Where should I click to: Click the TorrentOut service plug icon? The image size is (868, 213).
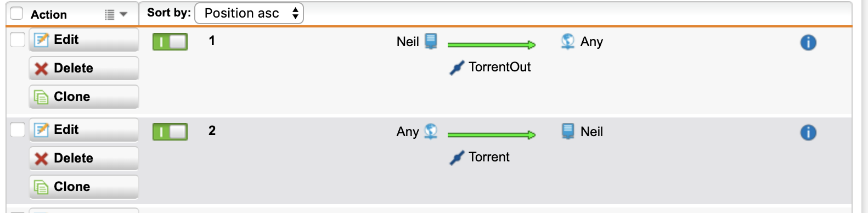pos(457,68)
